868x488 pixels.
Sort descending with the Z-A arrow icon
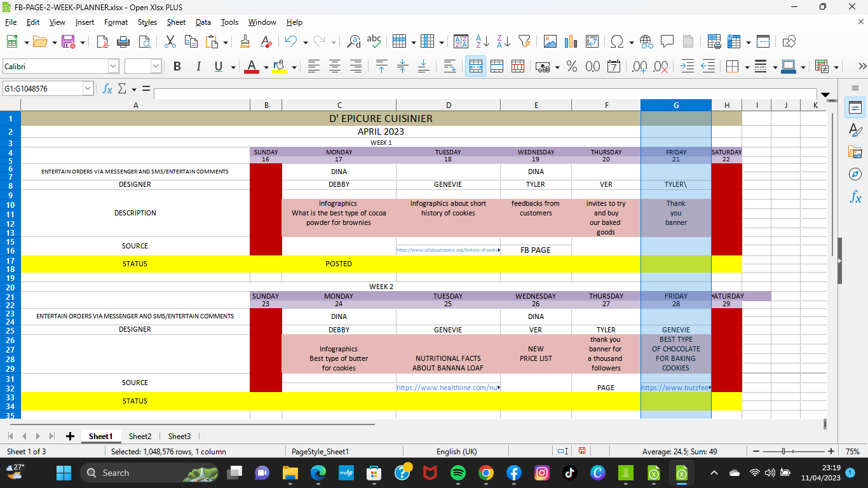[x=503, y=41]
